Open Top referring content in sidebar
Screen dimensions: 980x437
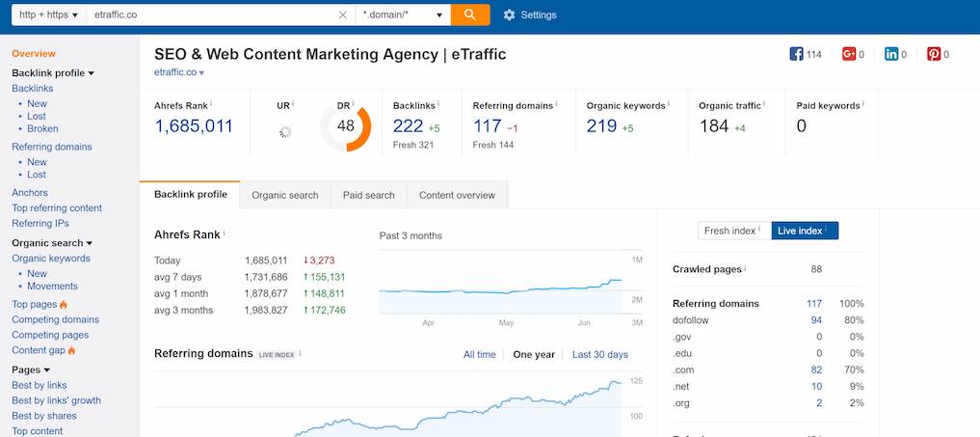[57, 207]
